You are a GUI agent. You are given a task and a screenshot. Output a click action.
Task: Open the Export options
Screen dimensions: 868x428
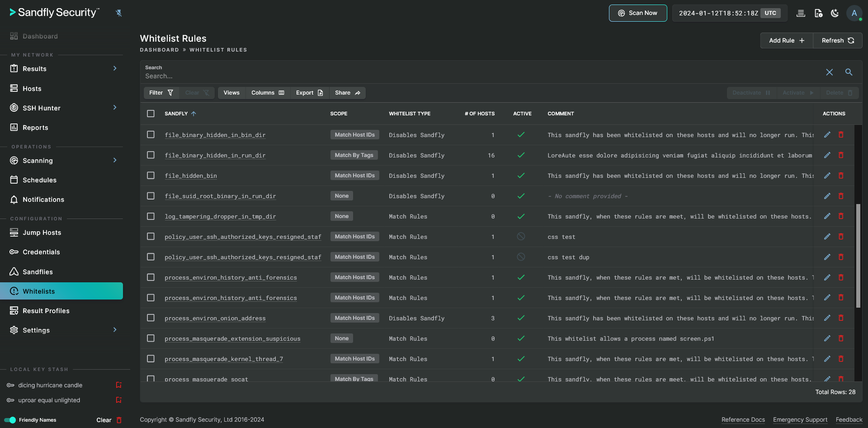310,93
